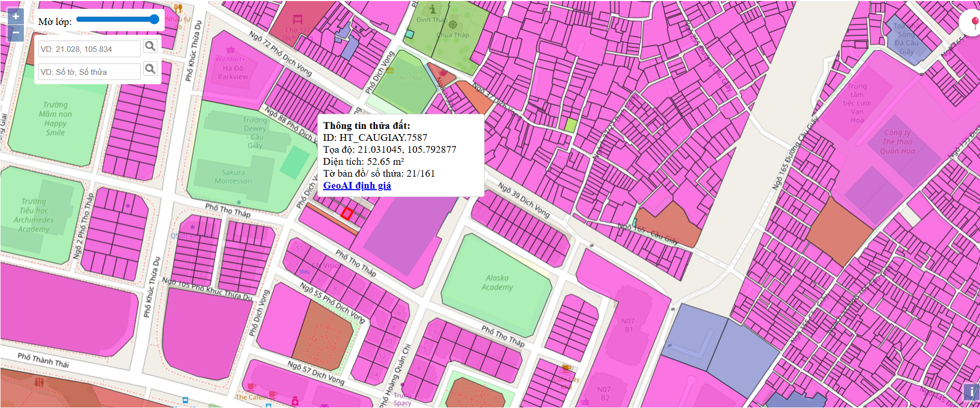Focus the coordinates input field VD: 21.028, 105.834
This screenshot has width=980, height=408.
(89, 49)
